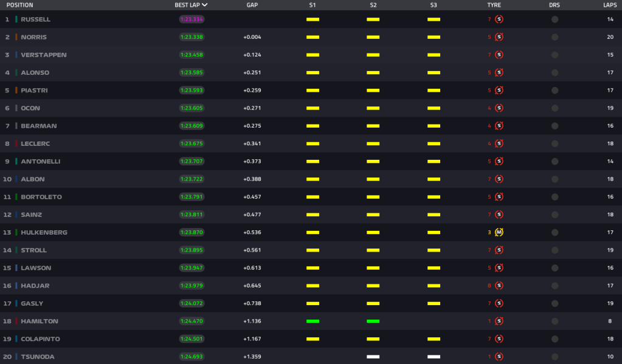This screenshot has width=622, height=364.
Task: Click the Gap column header
Action: [x=252, y=5]
